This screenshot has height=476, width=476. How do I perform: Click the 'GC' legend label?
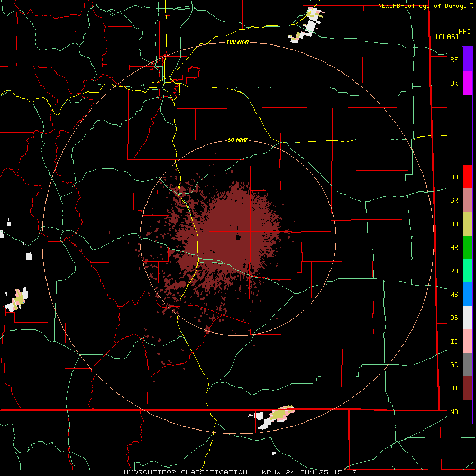[454, 365]
